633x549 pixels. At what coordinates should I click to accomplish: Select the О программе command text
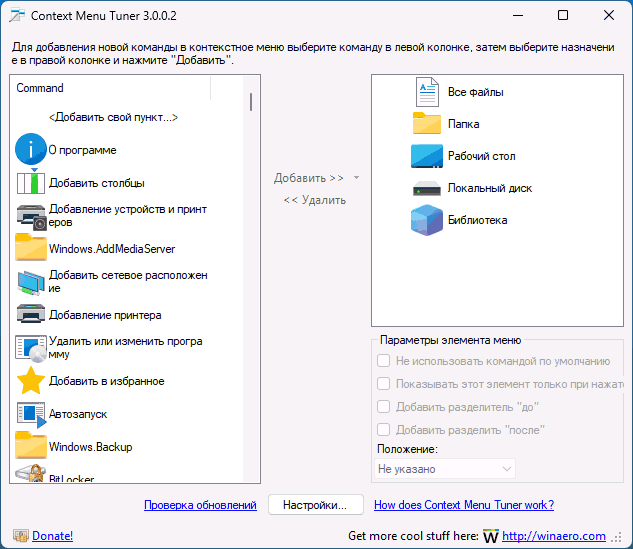pos(82,150)
